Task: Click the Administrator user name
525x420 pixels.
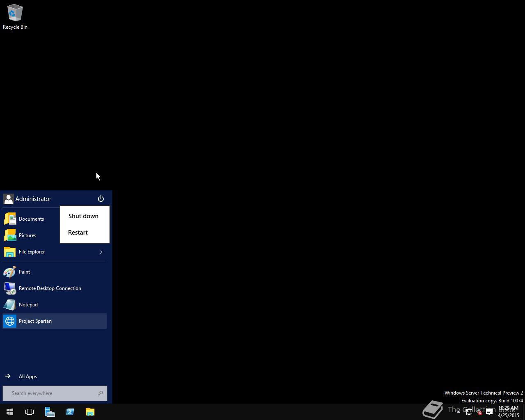Action: [33, 199]
